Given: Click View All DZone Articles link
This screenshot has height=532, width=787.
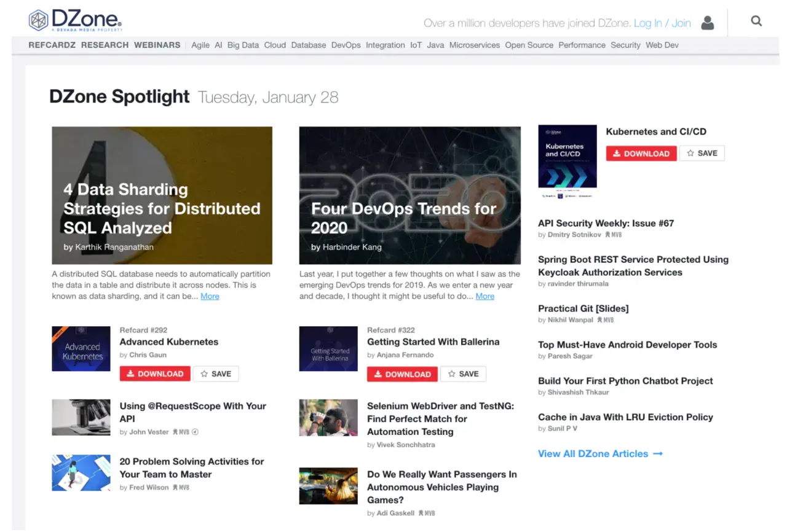Looking at the screenshot, I should [x=601, y=453].
